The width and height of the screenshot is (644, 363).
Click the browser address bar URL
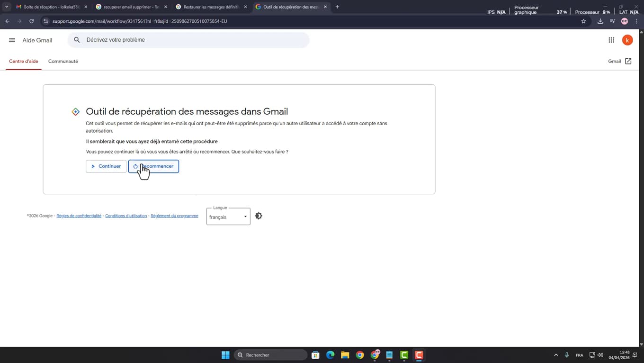pyautogui.click(x=140, y=21)
